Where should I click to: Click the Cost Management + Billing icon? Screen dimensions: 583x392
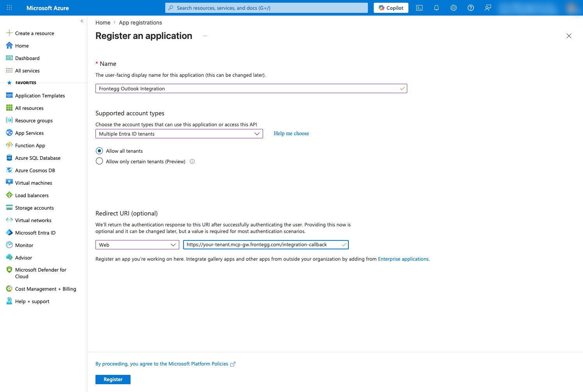click(x=9, y=289)
